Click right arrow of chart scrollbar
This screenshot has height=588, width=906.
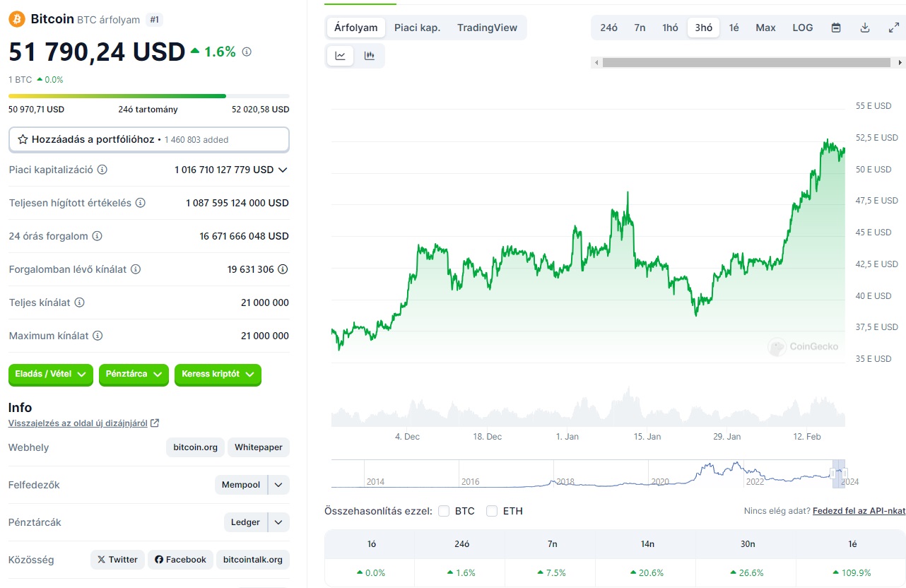(900, 63)
